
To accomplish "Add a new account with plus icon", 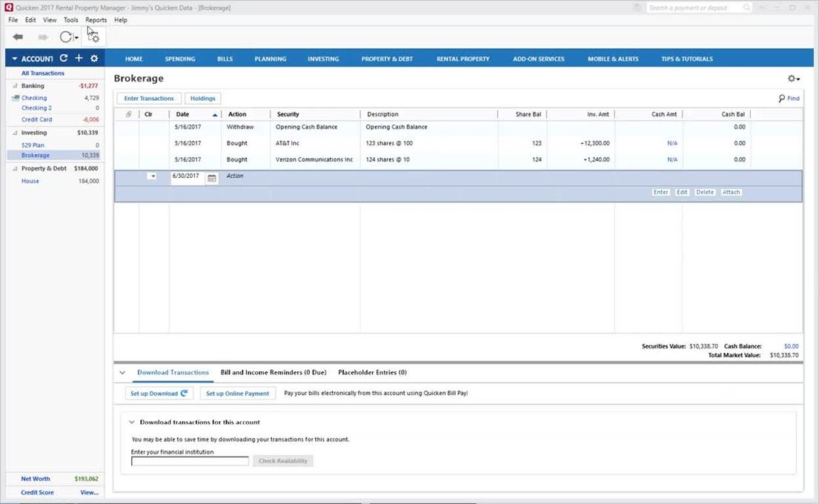I will (79, 59).
